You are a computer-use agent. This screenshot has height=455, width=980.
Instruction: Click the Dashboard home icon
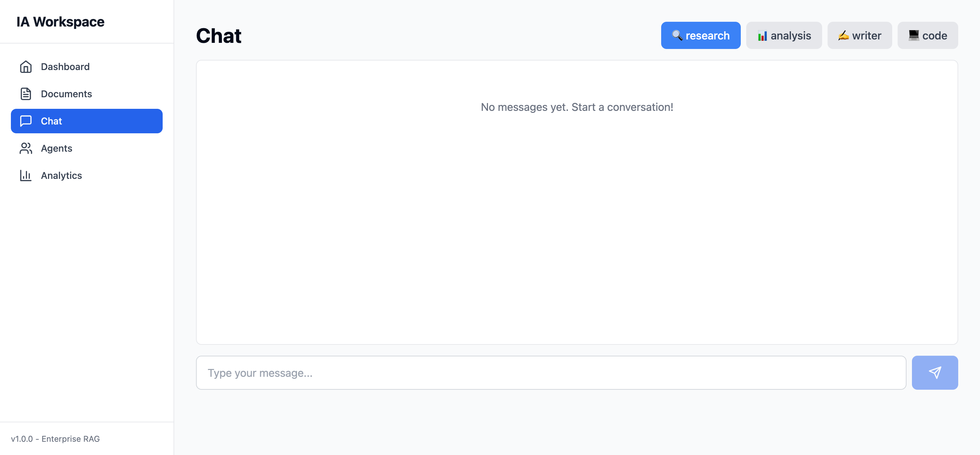(x=26, y=67)
